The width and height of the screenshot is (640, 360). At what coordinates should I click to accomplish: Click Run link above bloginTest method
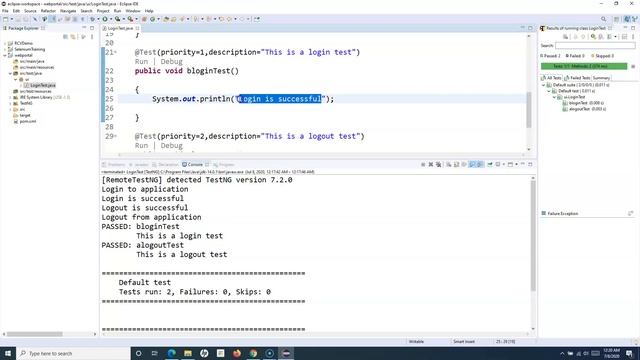(141, 62)
